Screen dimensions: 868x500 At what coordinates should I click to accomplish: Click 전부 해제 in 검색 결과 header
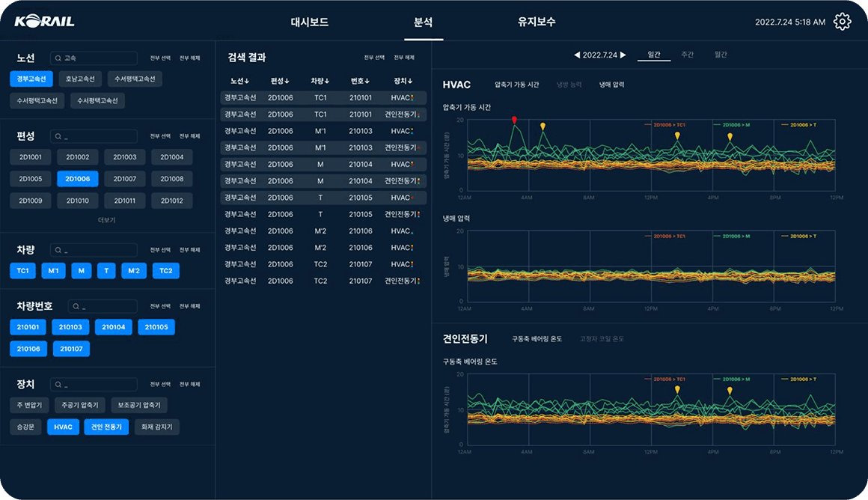click(x=403, y=58)
